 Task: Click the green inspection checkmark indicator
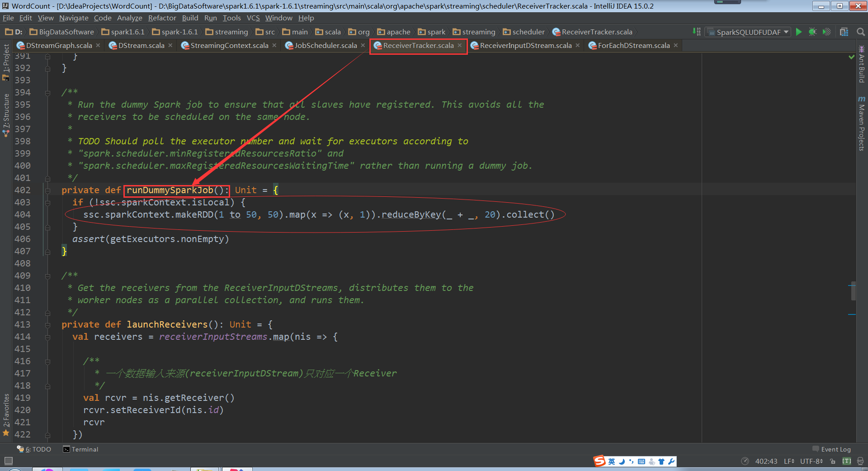coord(852,57)
